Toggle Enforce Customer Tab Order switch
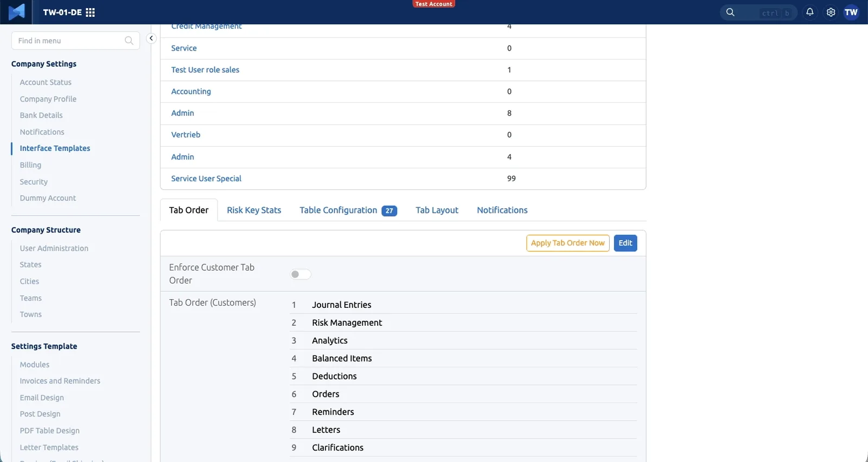Viewport: 868px width, 462px height. point(301,274)
